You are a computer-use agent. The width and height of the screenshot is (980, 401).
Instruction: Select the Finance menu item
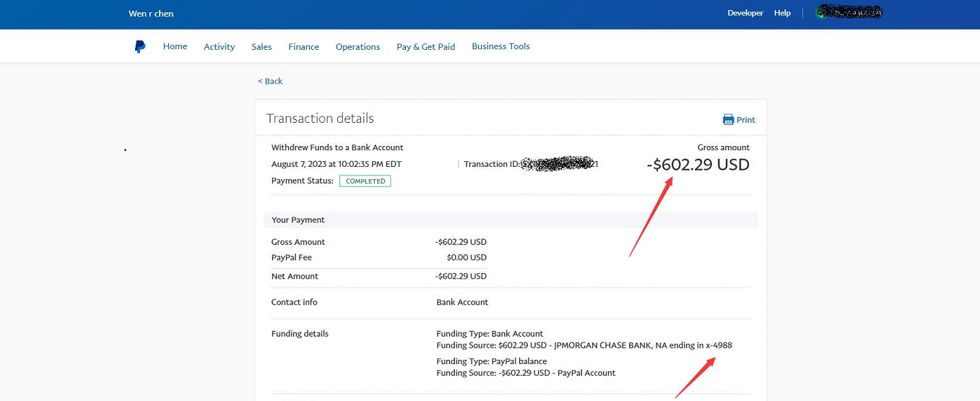pos(303,47)
